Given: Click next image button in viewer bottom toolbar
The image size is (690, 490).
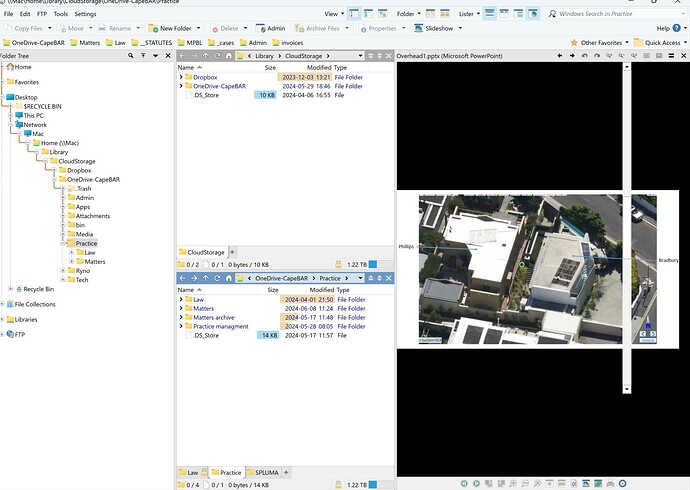Looking at the screenshot, I should (476, 483).
